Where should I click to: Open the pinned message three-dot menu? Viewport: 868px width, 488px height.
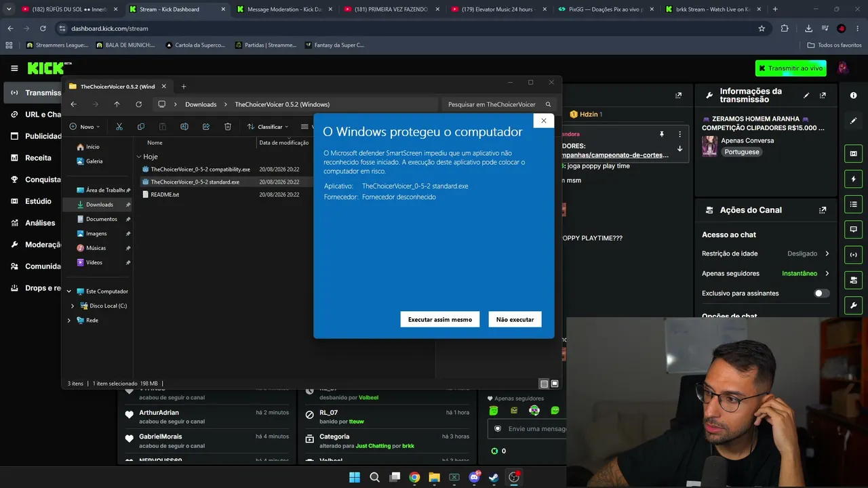coord(679,134)
